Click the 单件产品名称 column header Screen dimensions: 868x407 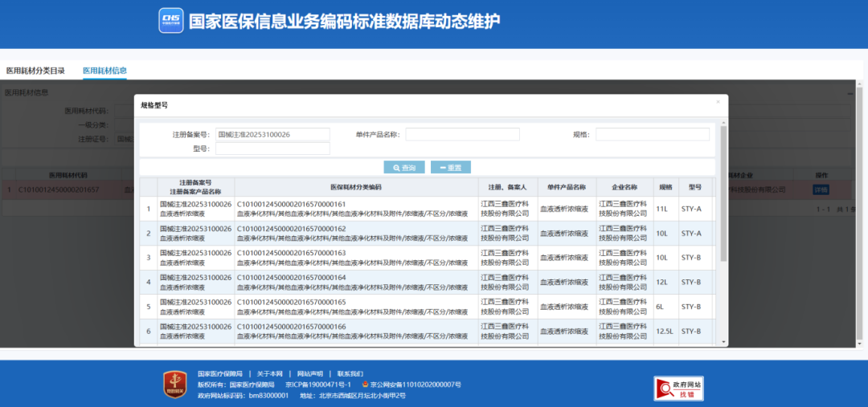[567, 187]
